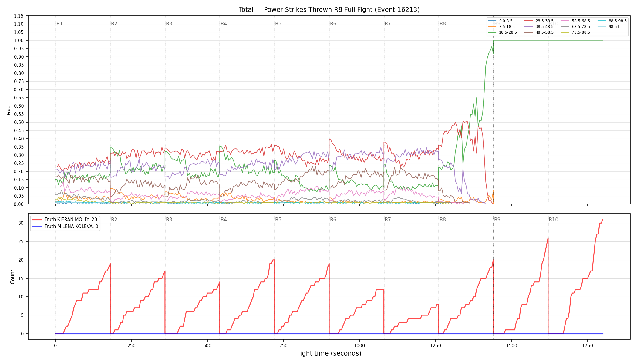
Task: Click the Count y-axis label
Action: 12,277
